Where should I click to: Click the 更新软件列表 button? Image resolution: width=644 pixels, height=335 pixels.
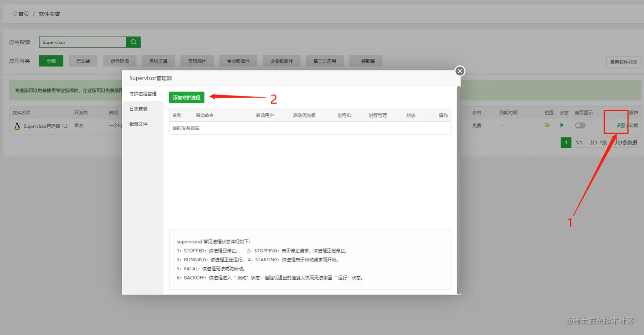coord(624,62)
